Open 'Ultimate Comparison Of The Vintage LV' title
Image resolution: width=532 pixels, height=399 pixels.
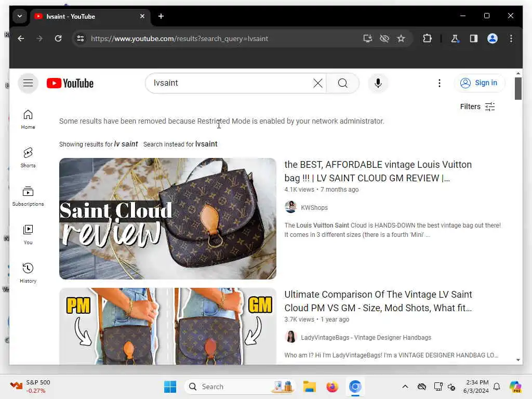tap(378, 301)
